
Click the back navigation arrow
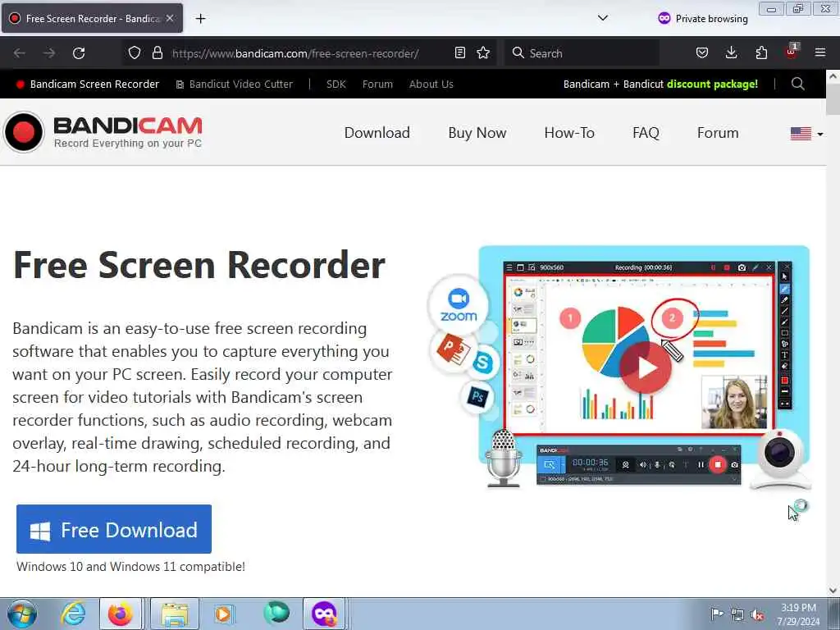point(20,53)
